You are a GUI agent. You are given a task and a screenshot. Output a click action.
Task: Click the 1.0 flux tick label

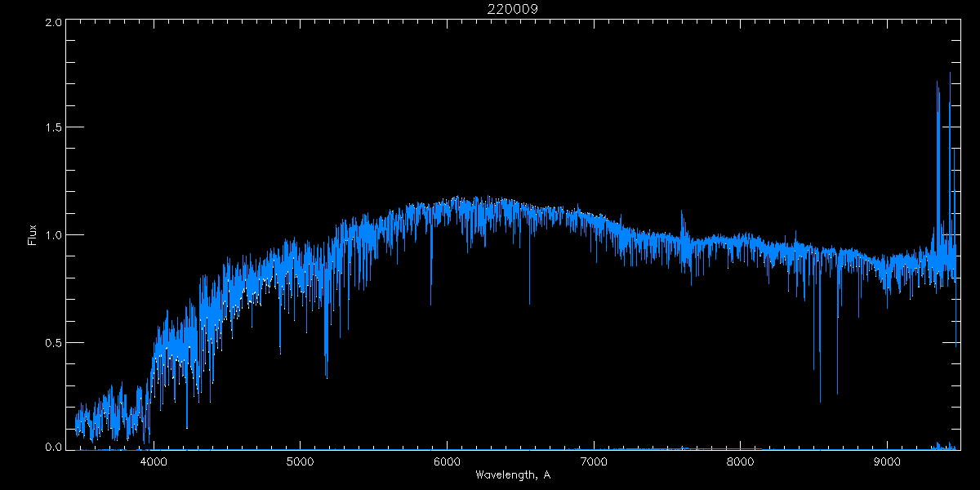[x=54, y=235]
